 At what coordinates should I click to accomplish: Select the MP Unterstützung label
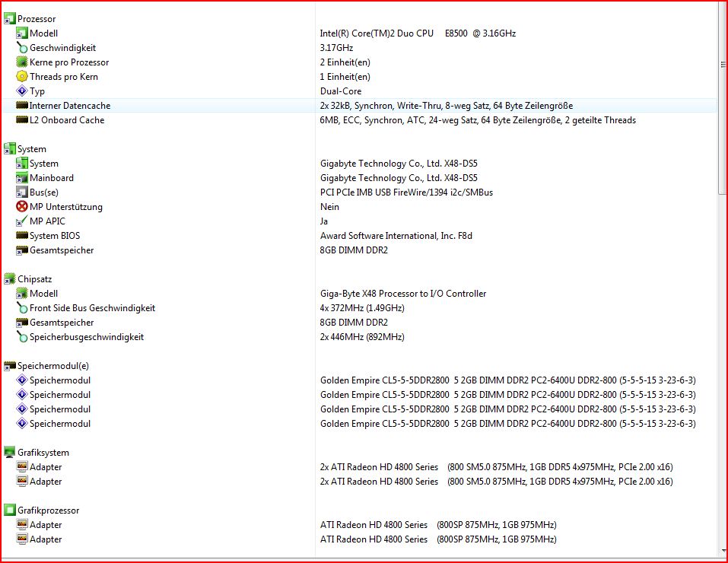(66, 207)
